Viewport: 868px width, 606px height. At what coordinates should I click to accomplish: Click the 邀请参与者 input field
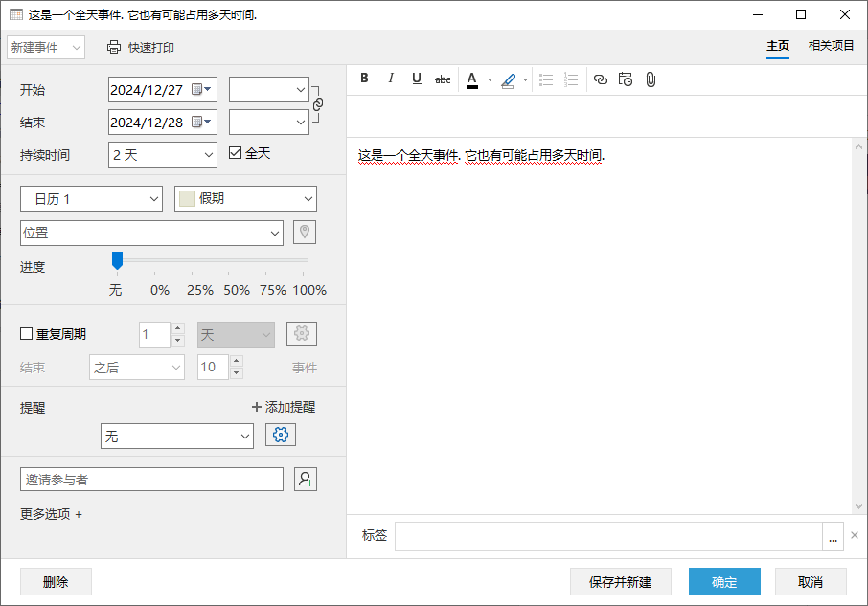tap(151, 480)
